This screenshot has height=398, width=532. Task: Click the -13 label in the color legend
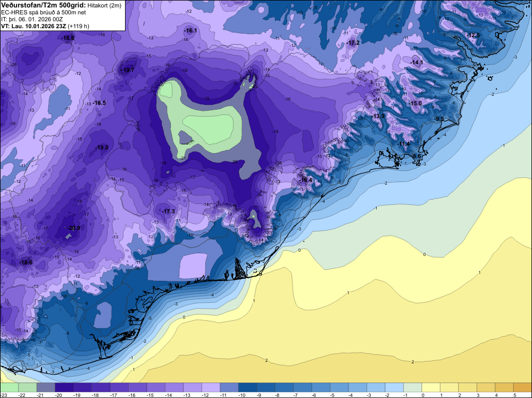click(187, 395)
